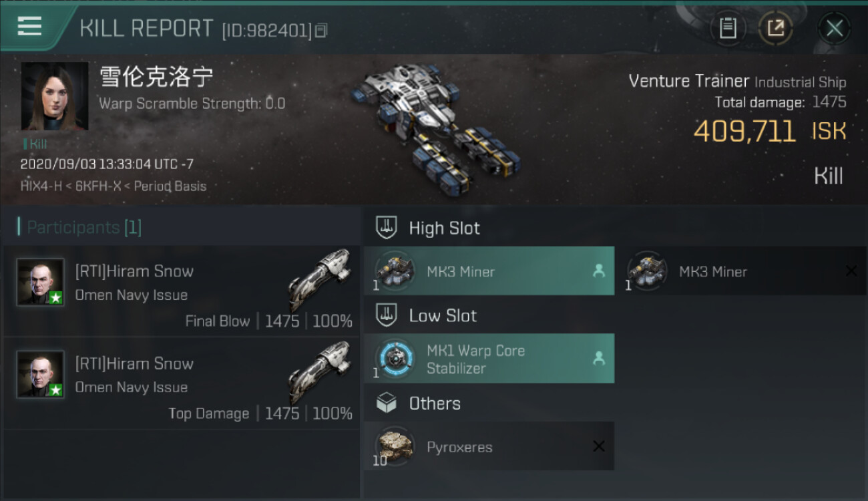The image size is (868, 501).
Task: Click the Period Basis location link
Action: tap(170, 186)
